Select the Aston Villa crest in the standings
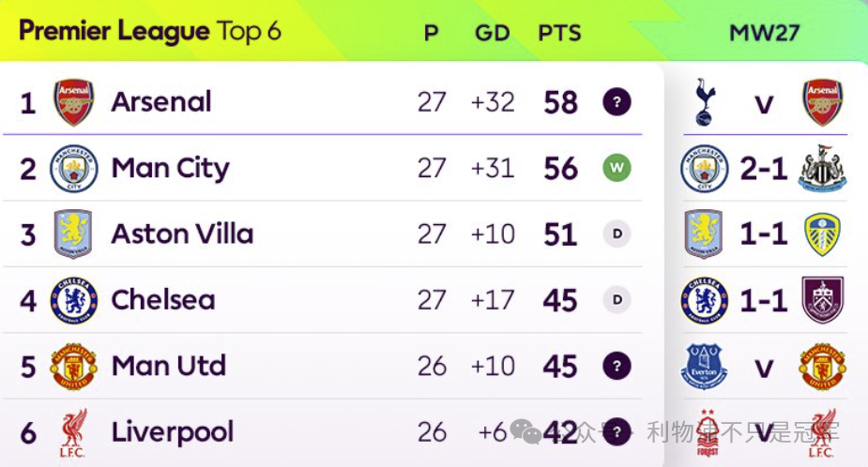 coord(74,234)
